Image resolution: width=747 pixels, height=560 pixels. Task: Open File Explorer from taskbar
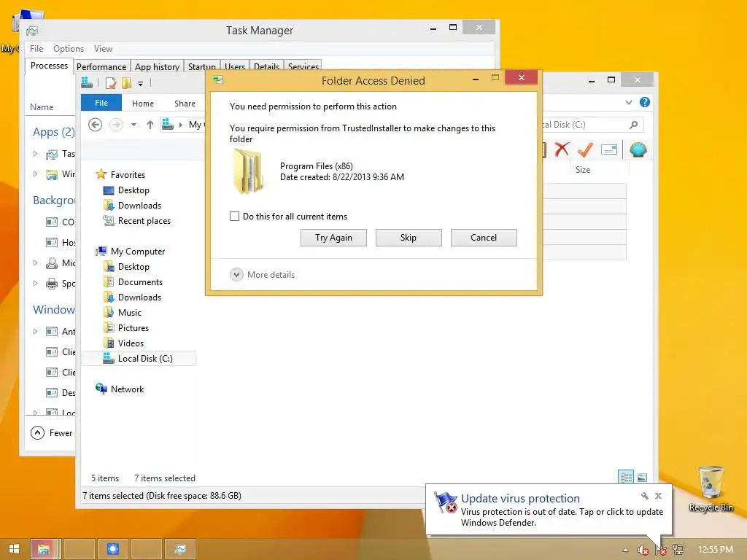[44, 549]
